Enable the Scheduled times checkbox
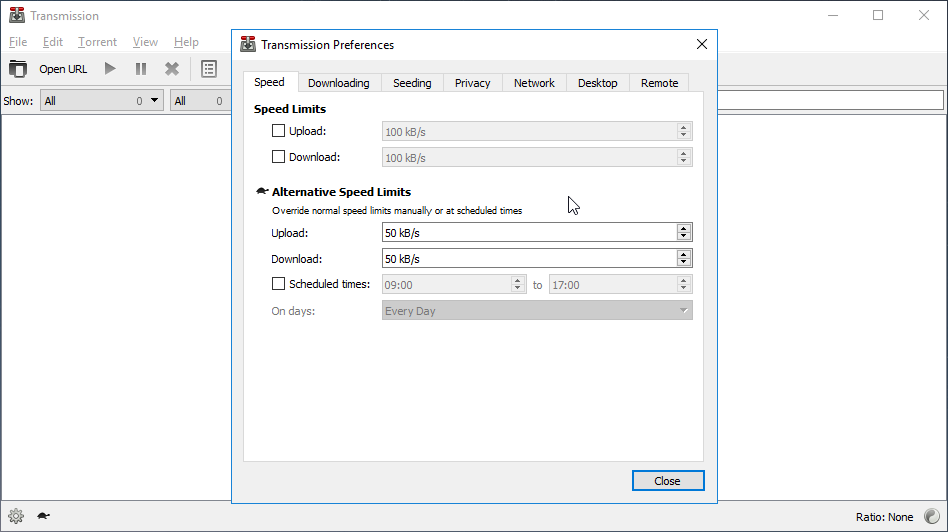Viewport: 948px width, 532px height. [278, 284]
